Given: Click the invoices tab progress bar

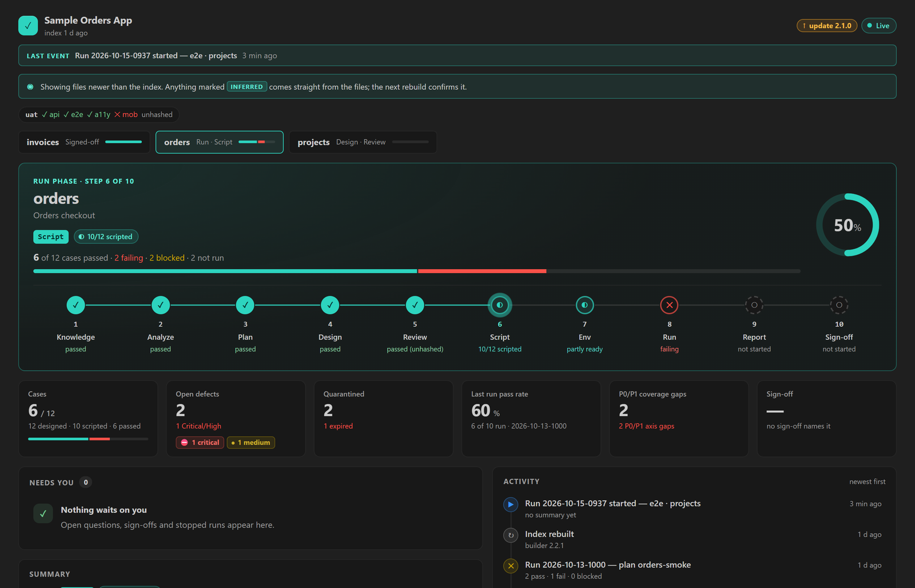Looking at the screenshot, I should click(124, 142).
